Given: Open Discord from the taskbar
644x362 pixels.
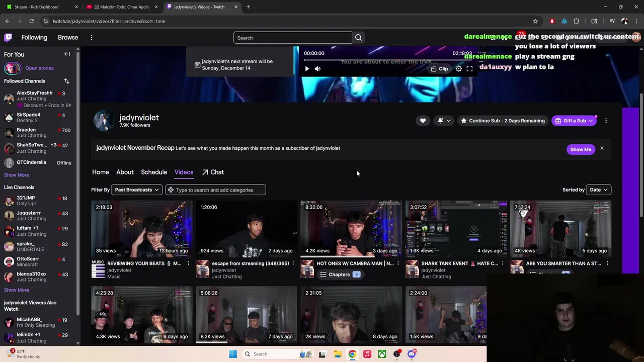Looking at the screenshot, I should click(412, 354).
